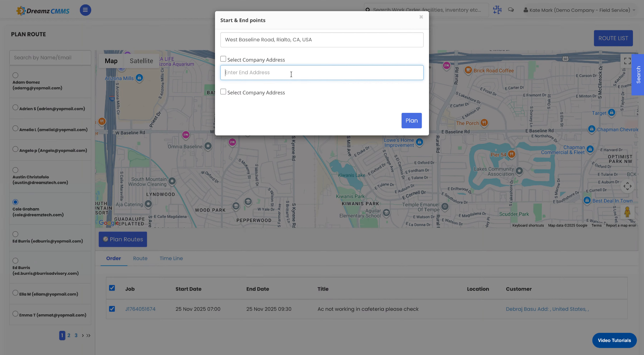Open the chat messages icon in header
The image size is (644, 355).
click(511, 10)
